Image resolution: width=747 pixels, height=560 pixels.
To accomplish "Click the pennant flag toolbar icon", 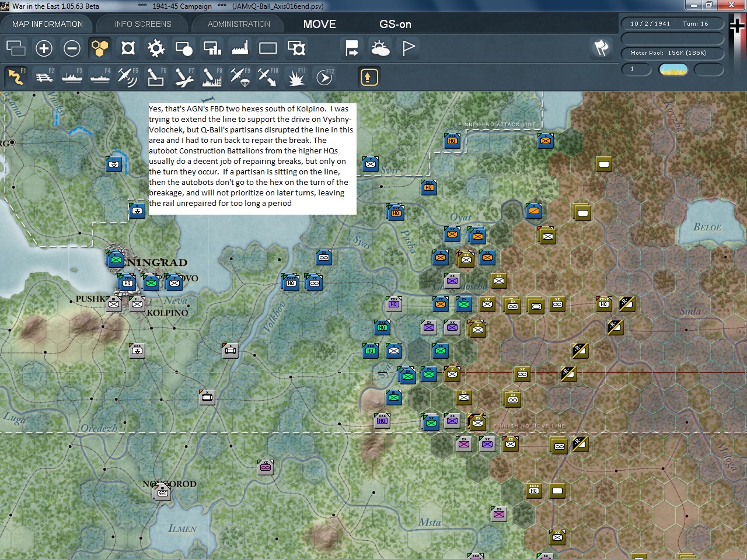I will (x=408, y=48).
